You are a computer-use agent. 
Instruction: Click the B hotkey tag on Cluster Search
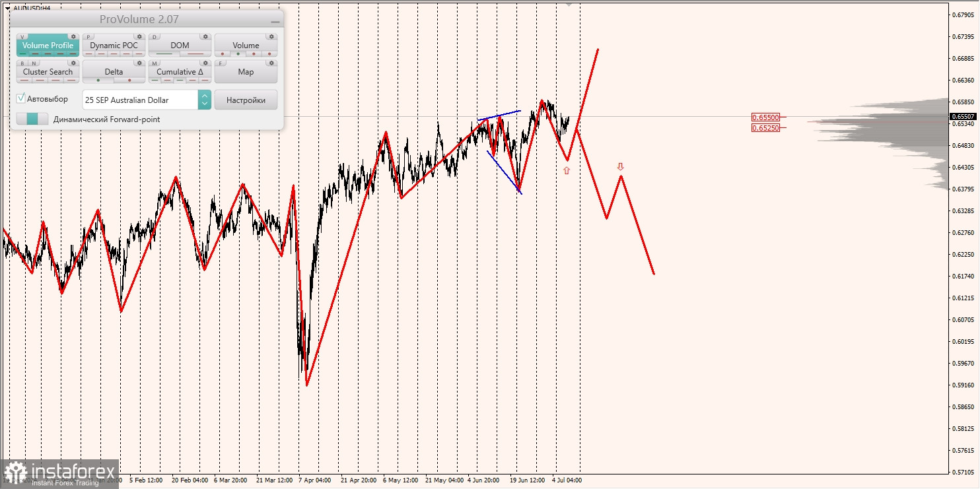coord(22,63)
